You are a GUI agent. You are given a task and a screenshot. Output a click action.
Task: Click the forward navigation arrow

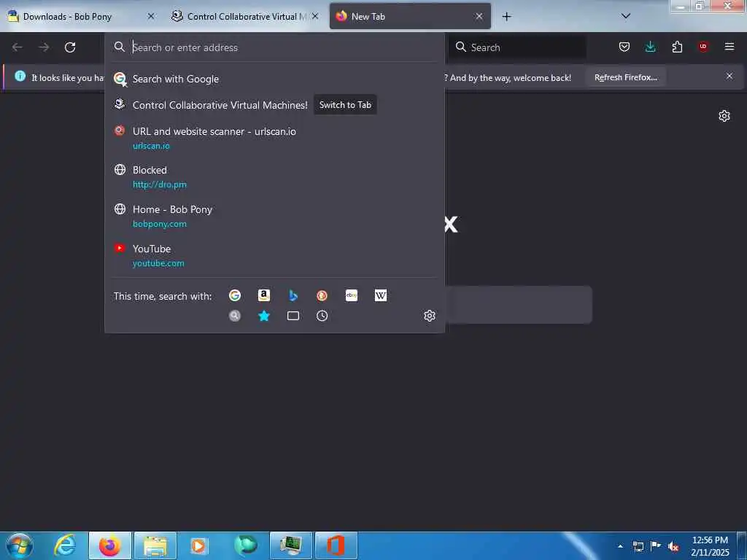pyautogui.click(x=44, y=47)
